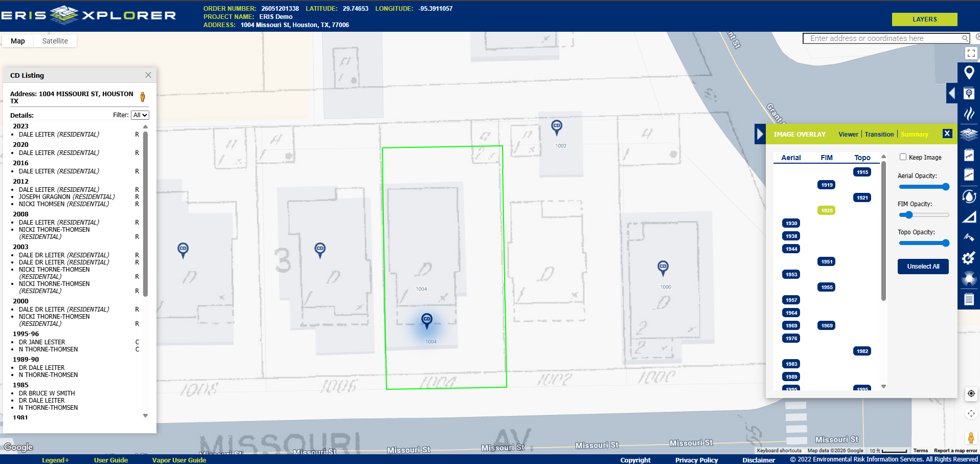Screen dimensions: 980x464
Task: Toggle the 1930 aerial year overlay
Action: point(791,223)
